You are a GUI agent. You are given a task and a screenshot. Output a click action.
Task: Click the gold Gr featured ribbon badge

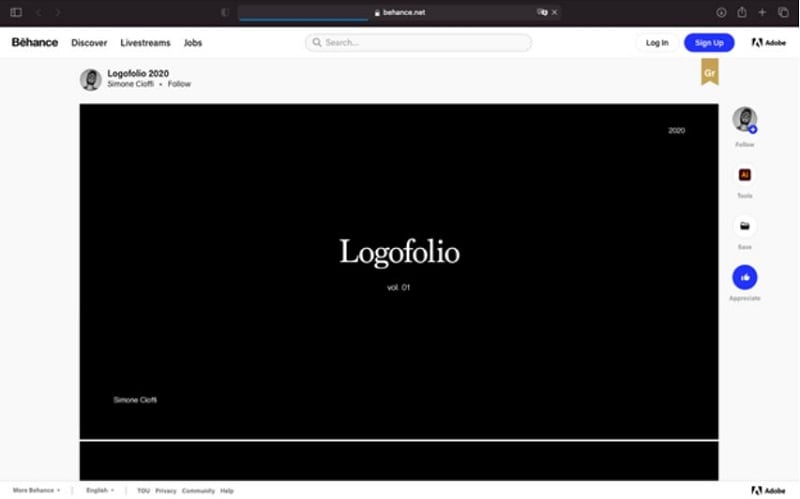point(710,71)
